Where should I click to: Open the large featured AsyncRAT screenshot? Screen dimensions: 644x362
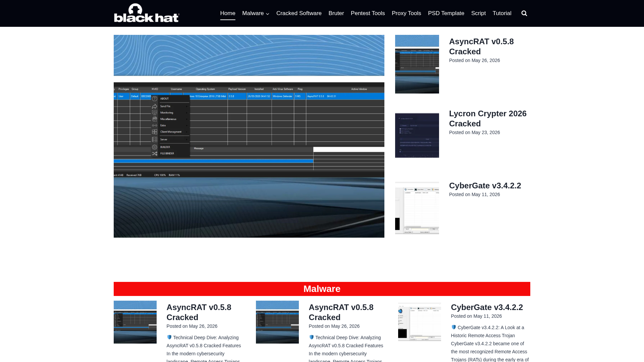249,136
